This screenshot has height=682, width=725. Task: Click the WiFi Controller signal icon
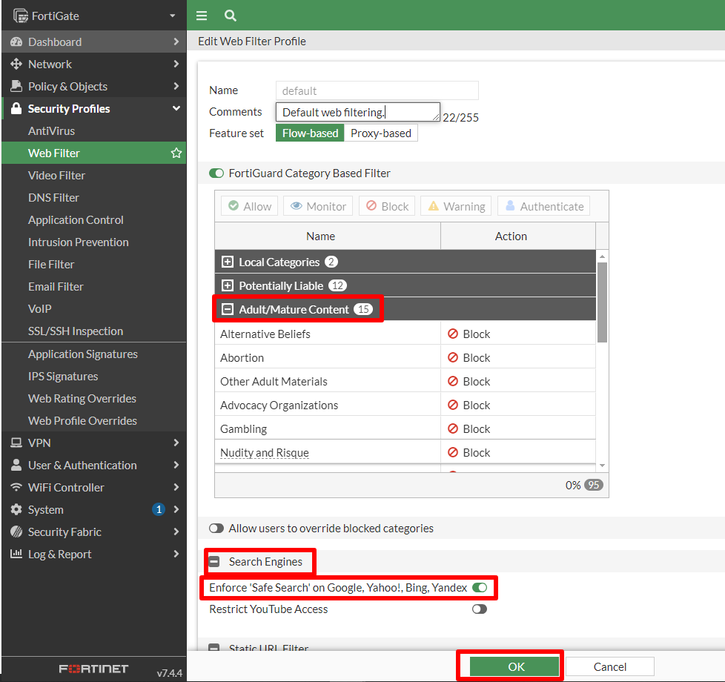[16, 487]
